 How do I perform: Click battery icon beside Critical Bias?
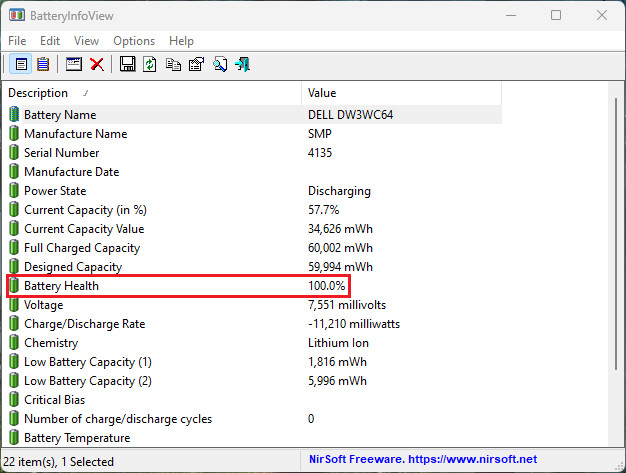click(14, 400)
